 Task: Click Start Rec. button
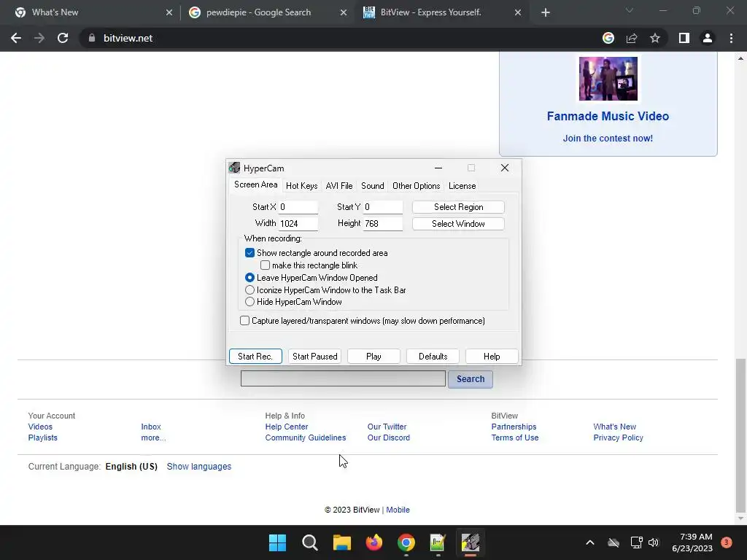click(255, 356)
